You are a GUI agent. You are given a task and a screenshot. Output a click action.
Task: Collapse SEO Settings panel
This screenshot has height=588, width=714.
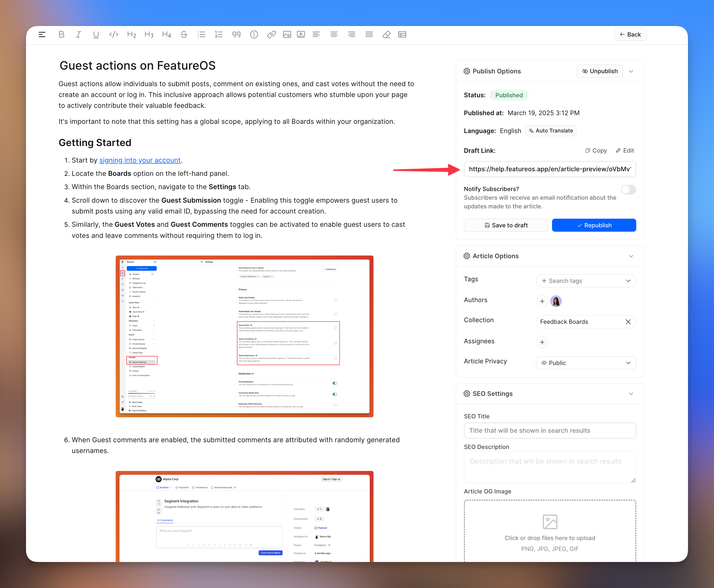[x=631, y=393]
